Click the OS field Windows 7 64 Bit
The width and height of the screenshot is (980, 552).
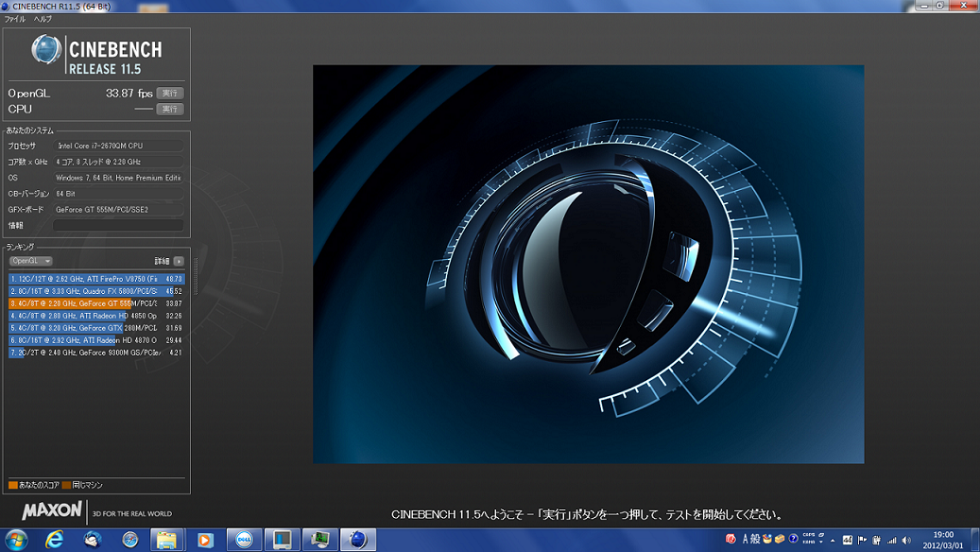[x=118, y=178]
